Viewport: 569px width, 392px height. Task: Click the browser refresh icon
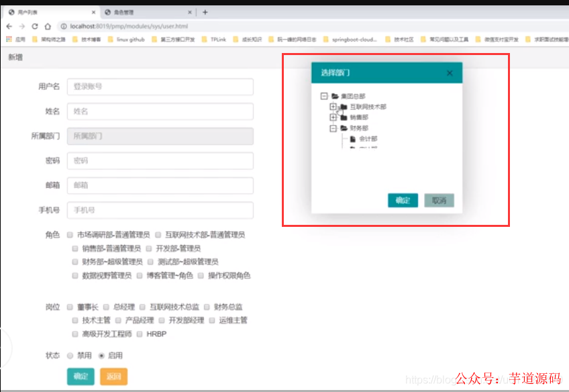(x=35, y=26)
